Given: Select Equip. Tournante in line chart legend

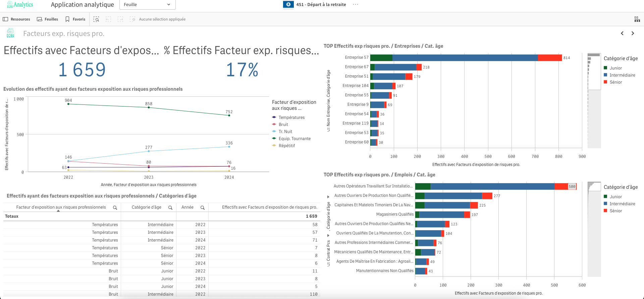Looking at the screenshot, I should [294, 138].
